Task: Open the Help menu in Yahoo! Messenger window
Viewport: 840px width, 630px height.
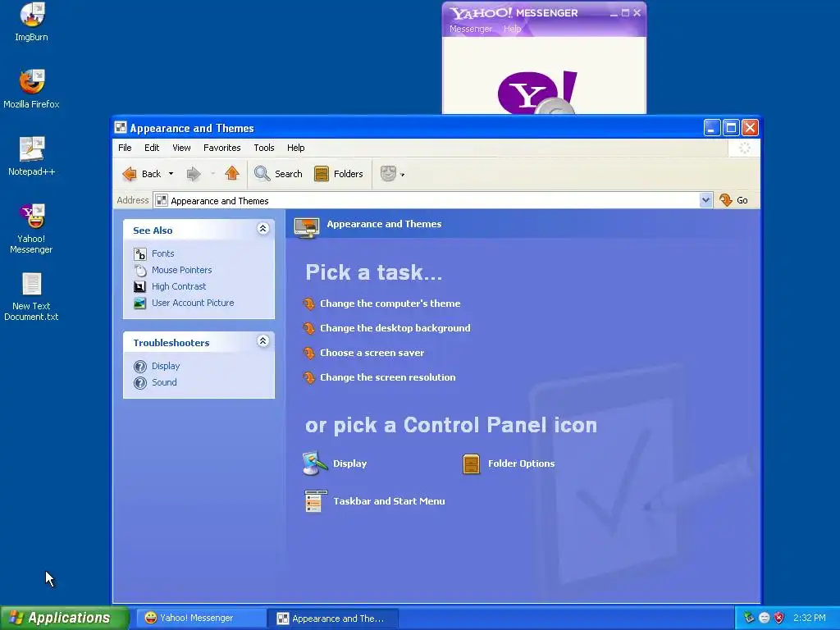Action: pos(512,29)
